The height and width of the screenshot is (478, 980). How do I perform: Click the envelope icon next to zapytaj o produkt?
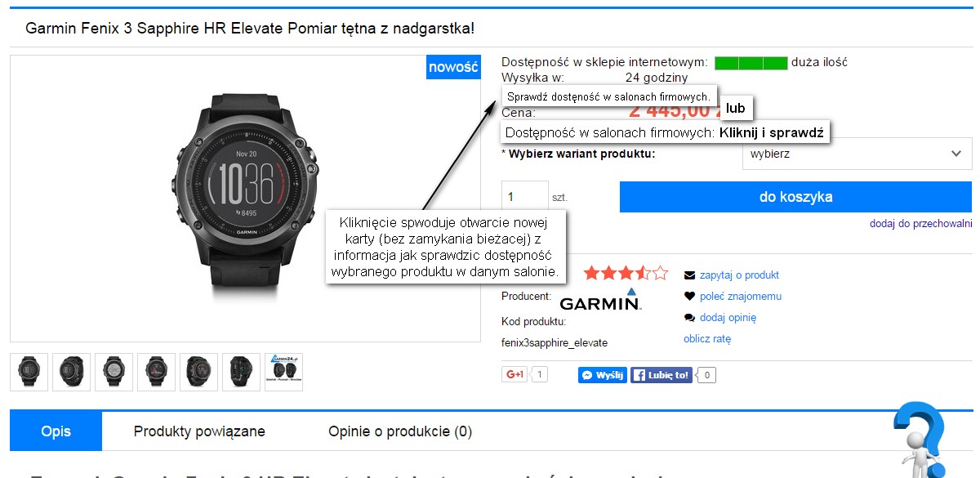point(689,275)
